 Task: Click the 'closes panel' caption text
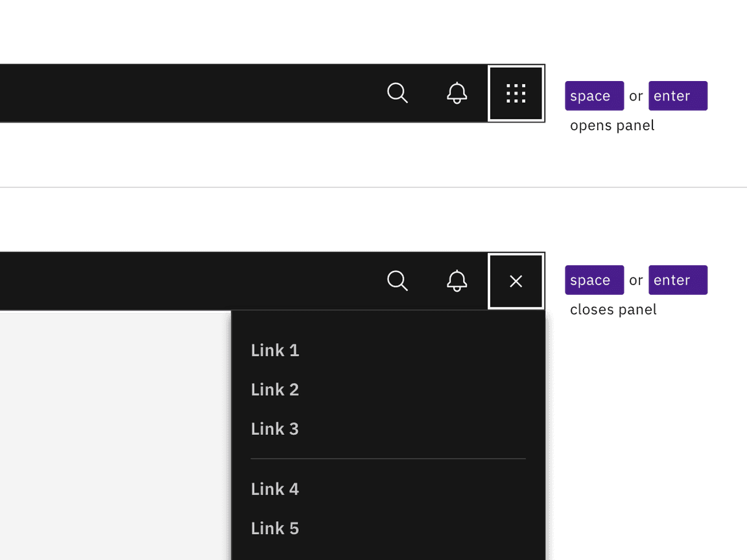click(x=613, y=310)
